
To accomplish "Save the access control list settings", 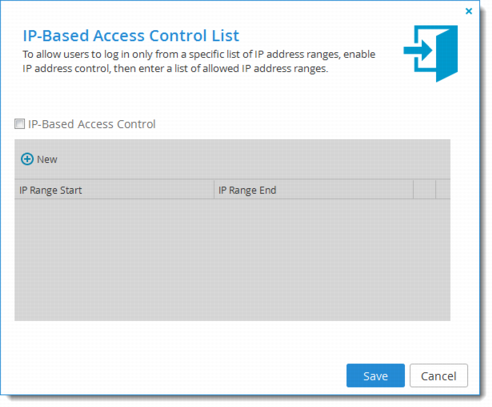I will pos(375,376).
